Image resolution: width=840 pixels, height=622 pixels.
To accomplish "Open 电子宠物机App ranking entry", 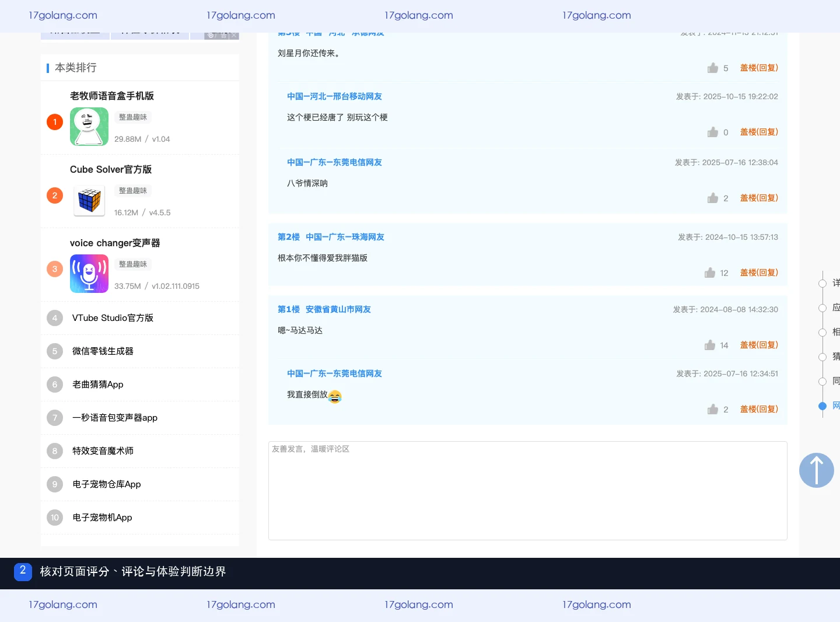I will click(x=102, y=518).
